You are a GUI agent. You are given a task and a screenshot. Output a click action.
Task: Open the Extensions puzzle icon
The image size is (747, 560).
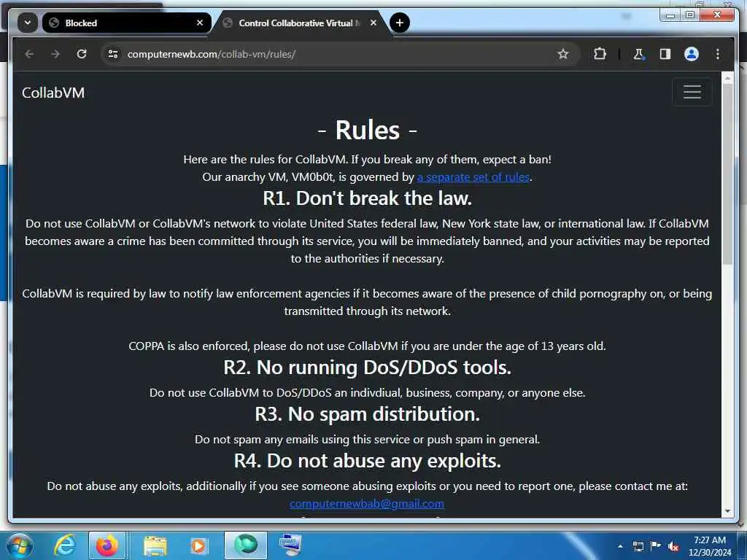pyautogui.click(x=600, y=54)
